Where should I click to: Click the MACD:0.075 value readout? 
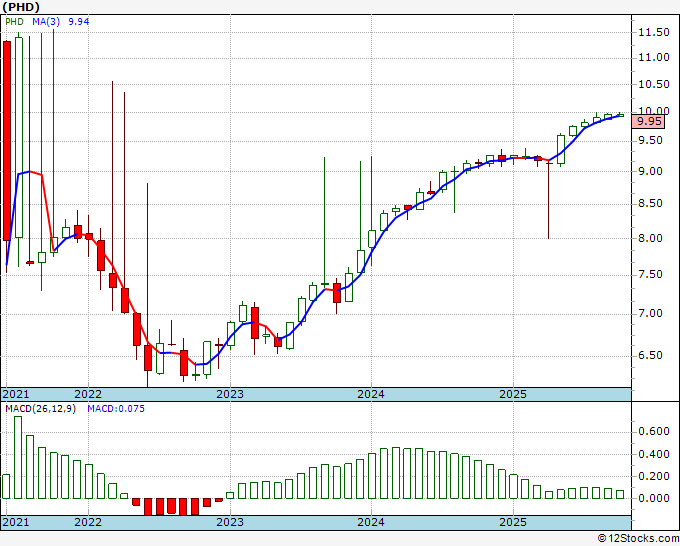(x=116, y=409)
